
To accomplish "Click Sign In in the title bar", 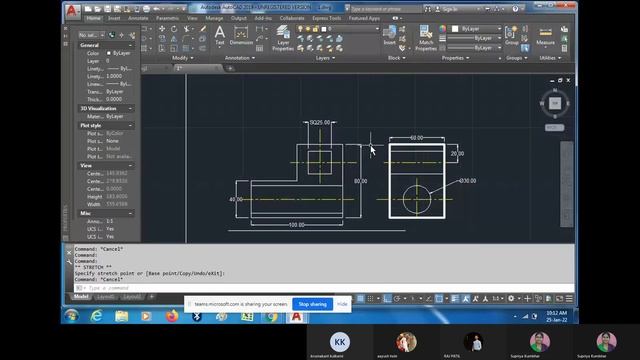I will click(449, 9).
